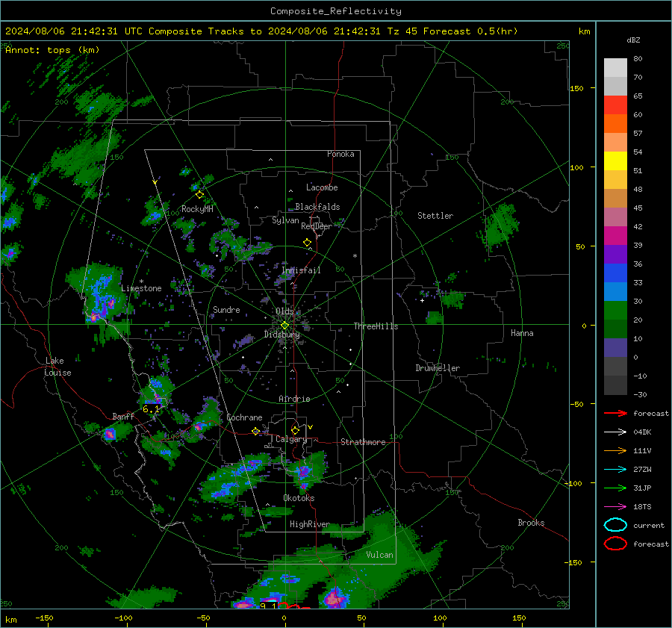Click the magenta 42 dBZ swatch
Image resolution: width=672 pixels, height=628 pixels.
(615, 235)
